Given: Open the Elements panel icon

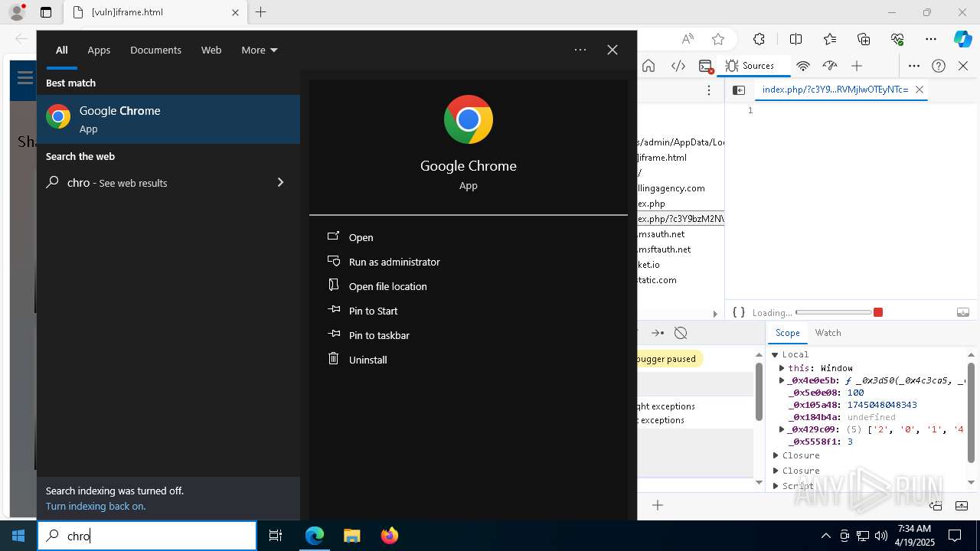Looking at the screenshot, I should [x=678, y=66].
